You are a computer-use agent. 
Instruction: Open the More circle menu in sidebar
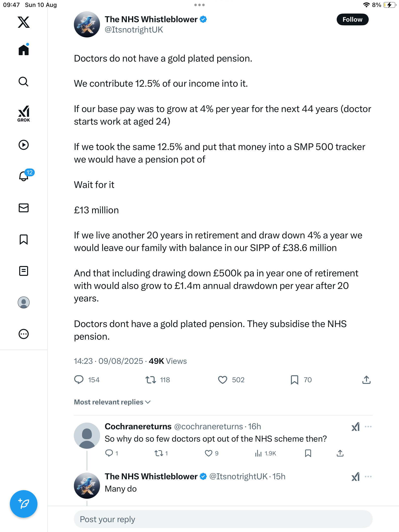tap(24, 334)
